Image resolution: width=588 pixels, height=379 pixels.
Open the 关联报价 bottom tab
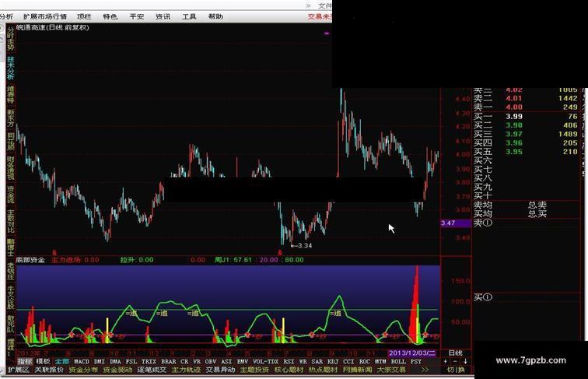click(x=49, y=370)
